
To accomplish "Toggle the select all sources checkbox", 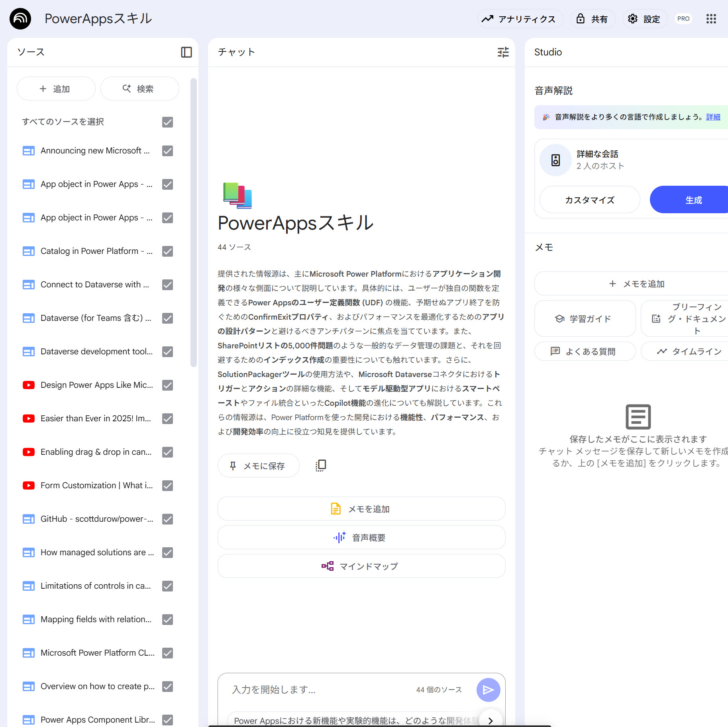I will [x=167, y=122].
